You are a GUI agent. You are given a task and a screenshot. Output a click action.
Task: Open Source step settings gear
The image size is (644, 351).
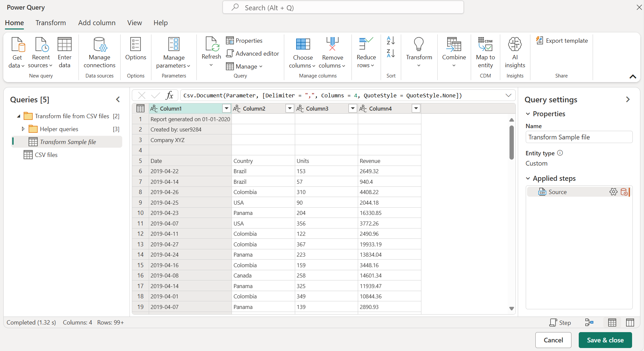point(613,192)
